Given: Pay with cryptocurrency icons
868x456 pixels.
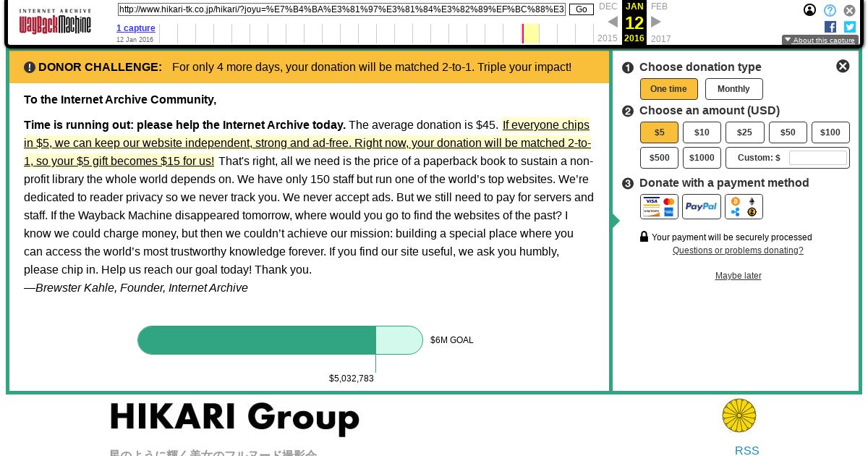Looking at the screenshot, I should pos(744,206).
